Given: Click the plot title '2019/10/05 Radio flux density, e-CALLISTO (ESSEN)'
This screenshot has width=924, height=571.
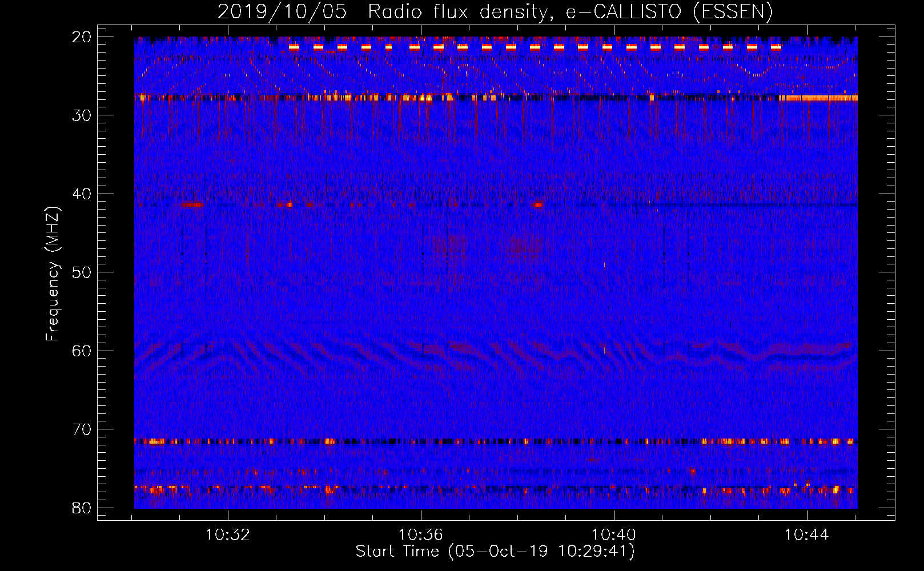Looking at the screenshot, I should tap(495, 11).
